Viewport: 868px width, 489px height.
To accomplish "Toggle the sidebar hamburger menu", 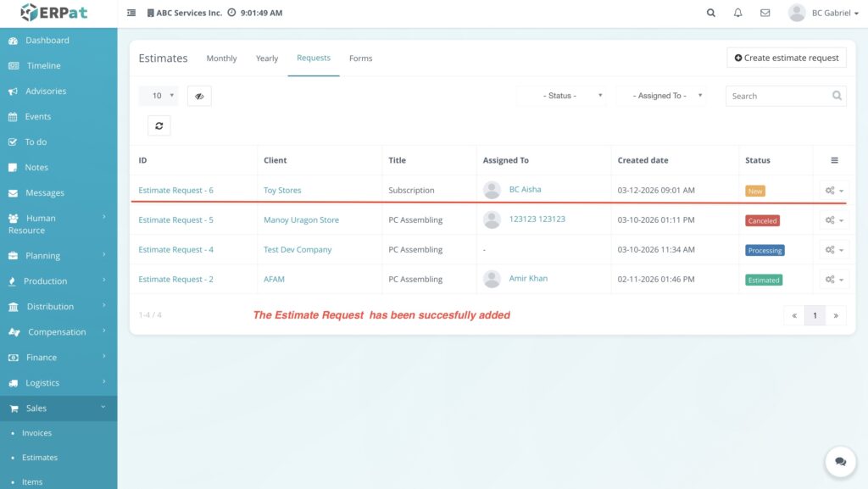I will (131, 14).
